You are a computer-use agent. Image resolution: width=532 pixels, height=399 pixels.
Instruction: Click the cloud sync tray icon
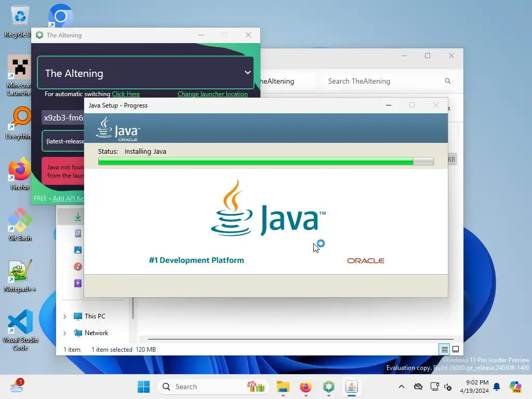(x=418, y=387)
